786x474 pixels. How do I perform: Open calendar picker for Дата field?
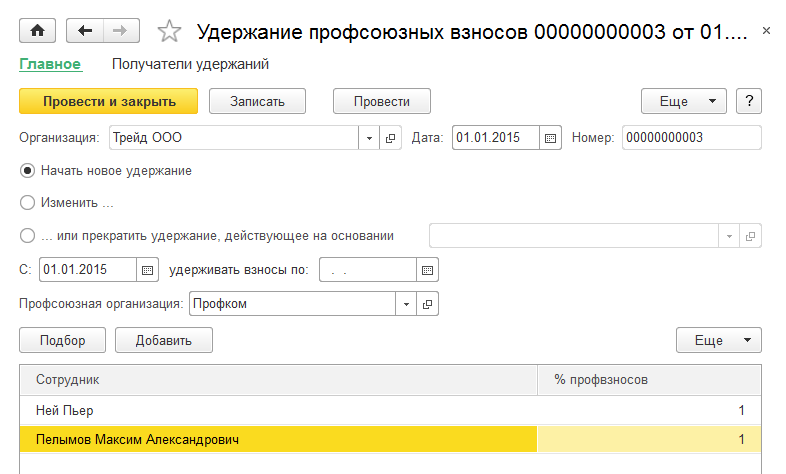click(x=551, y=138)
